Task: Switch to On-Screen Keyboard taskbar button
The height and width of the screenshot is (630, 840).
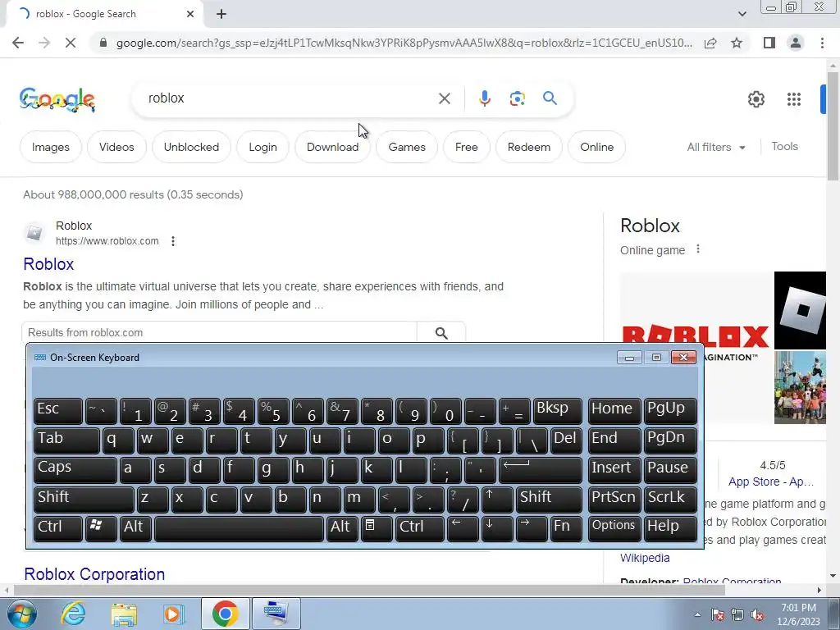Action: coord(276,614)
